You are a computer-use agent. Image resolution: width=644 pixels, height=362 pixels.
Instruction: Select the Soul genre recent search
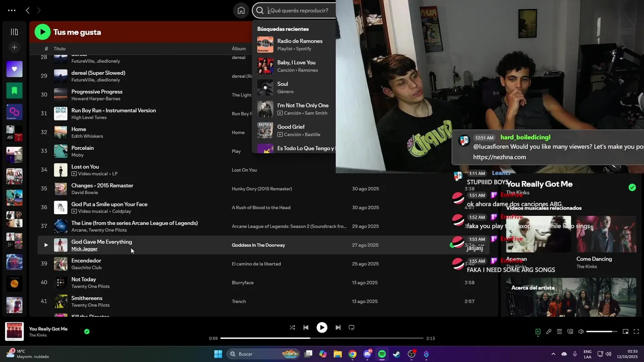(294, 87)
